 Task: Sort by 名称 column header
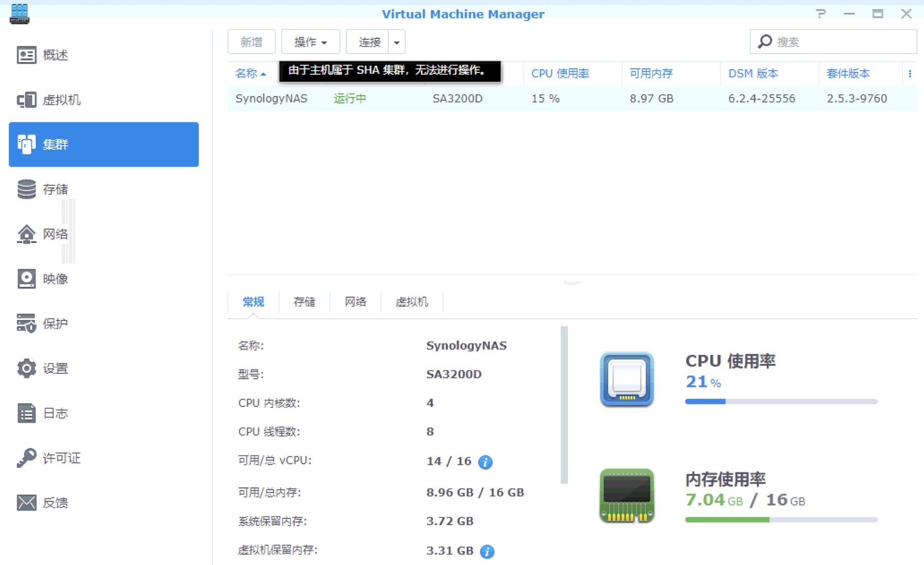coord(251,74)
